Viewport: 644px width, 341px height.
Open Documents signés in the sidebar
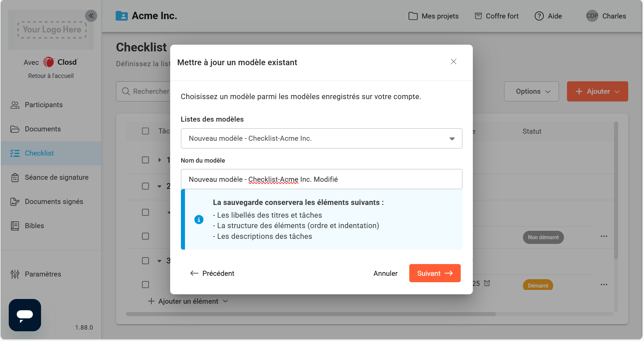[x=54, y=202]
